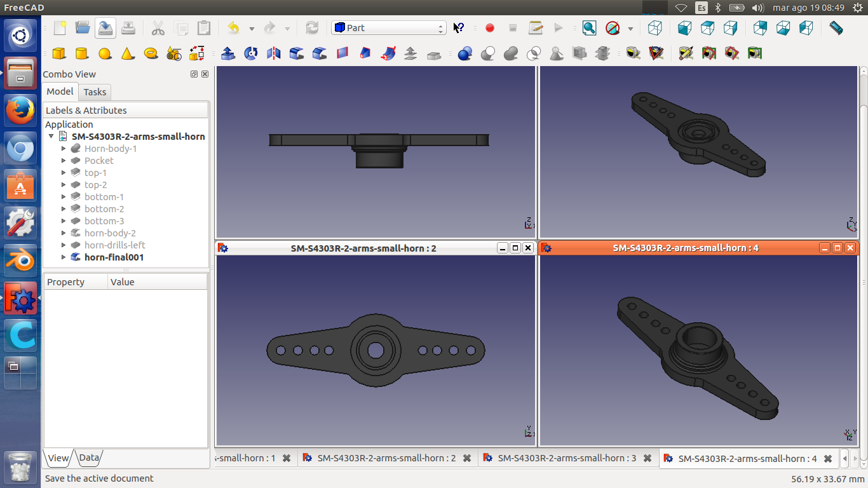Expand the Pocket tree node
This screenshot has height=488, width=868.
pos(64,161)
